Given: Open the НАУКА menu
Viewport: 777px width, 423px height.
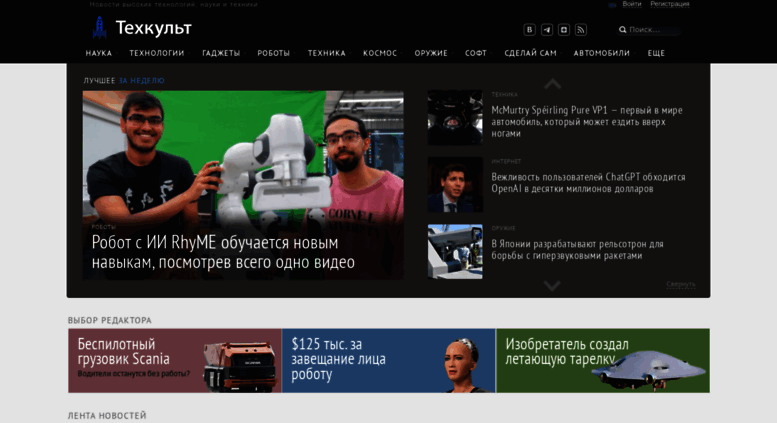Looking at the screenshot, I should (x=99, y=53).
